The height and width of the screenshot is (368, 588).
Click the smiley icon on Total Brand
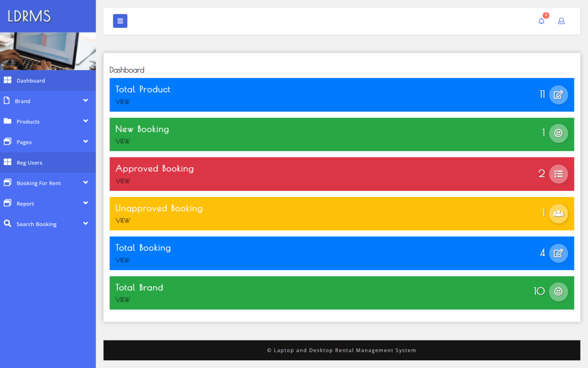pos(558,291)
